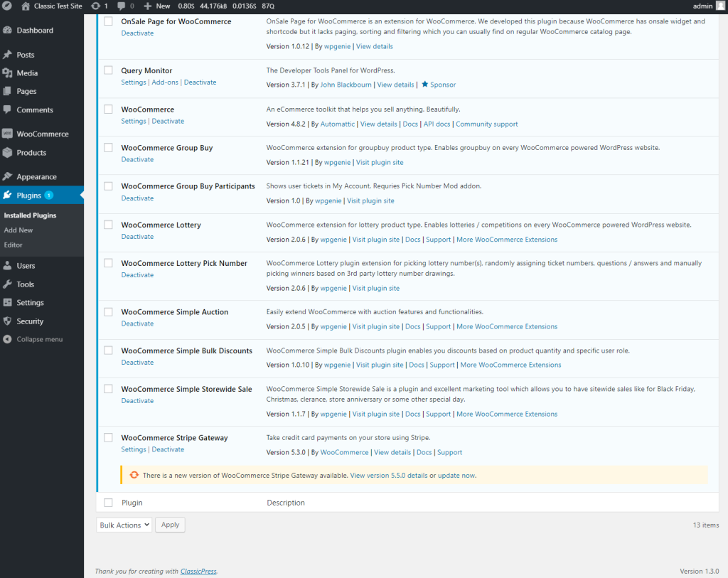The height and width of the screenshot is (578, 728).
Task: Toggle the select-all Plugin footer checkbox
Action: pos(108,503)
